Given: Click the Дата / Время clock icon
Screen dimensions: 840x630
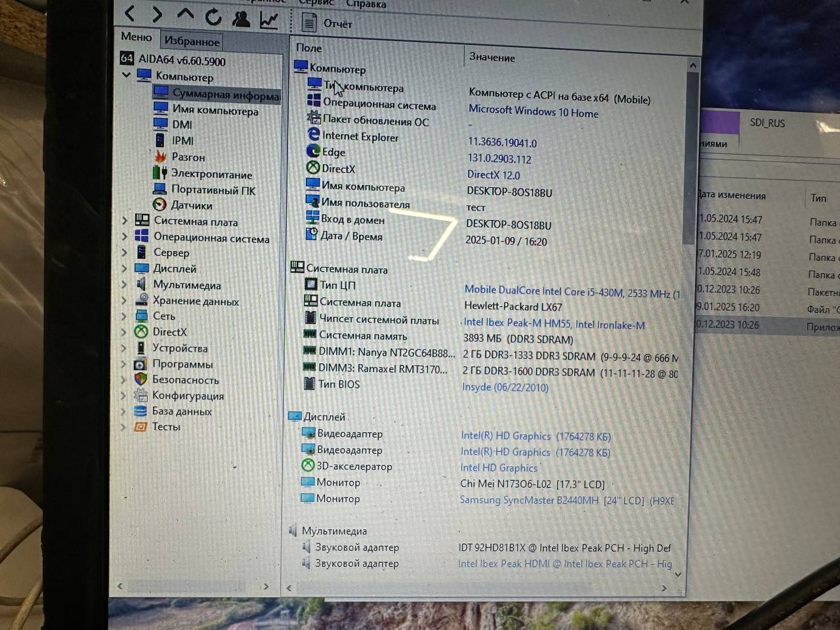Looking at the screenshot, I should click(x=312, y=234).
